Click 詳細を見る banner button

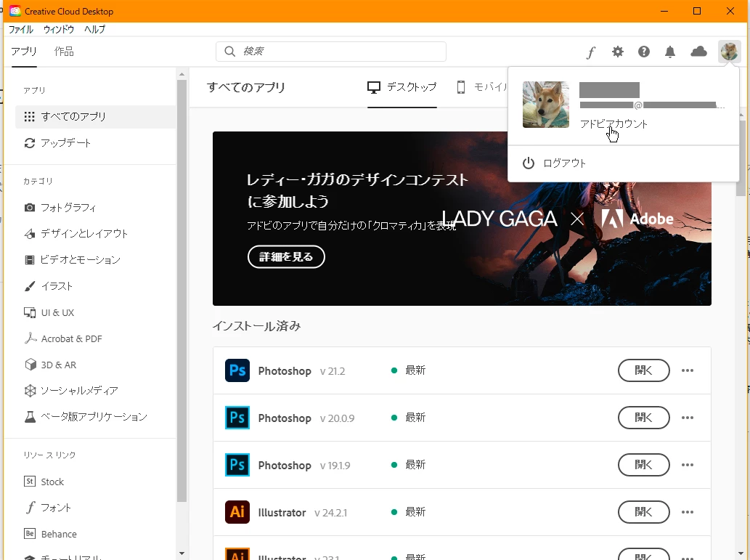[286, 257]
